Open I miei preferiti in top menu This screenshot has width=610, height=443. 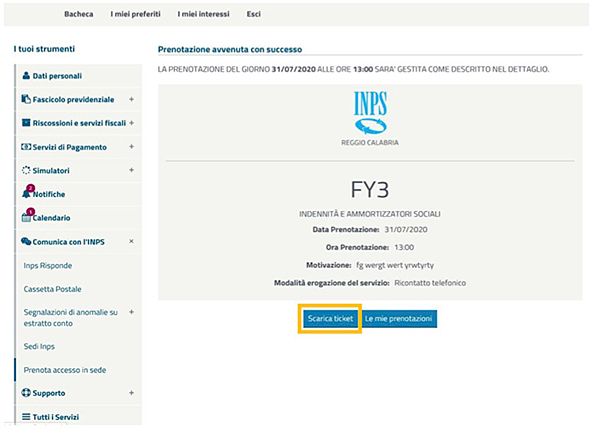(x=135, y=14)
